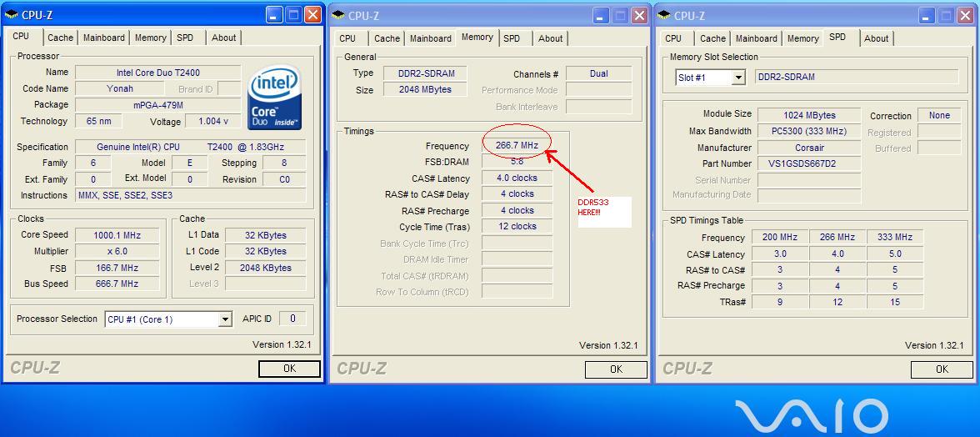Screen dimensions: 980x437
Task: Open the About tab in the left CPU window
Action: pos(223,38)
